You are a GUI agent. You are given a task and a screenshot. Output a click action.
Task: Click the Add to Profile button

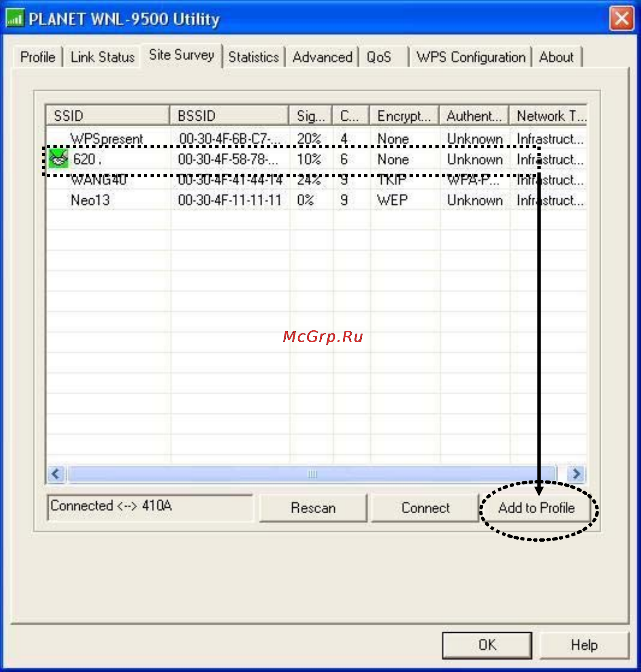537,508
